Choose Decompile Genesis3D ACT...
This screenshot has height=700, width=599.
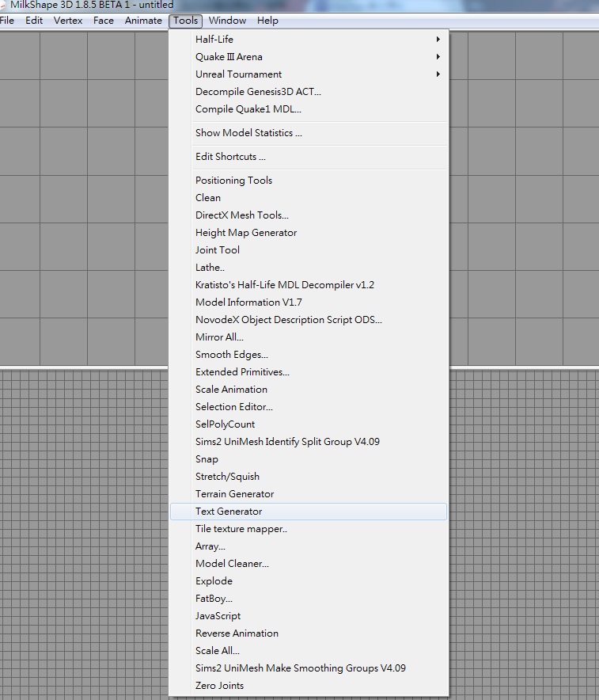308,92
